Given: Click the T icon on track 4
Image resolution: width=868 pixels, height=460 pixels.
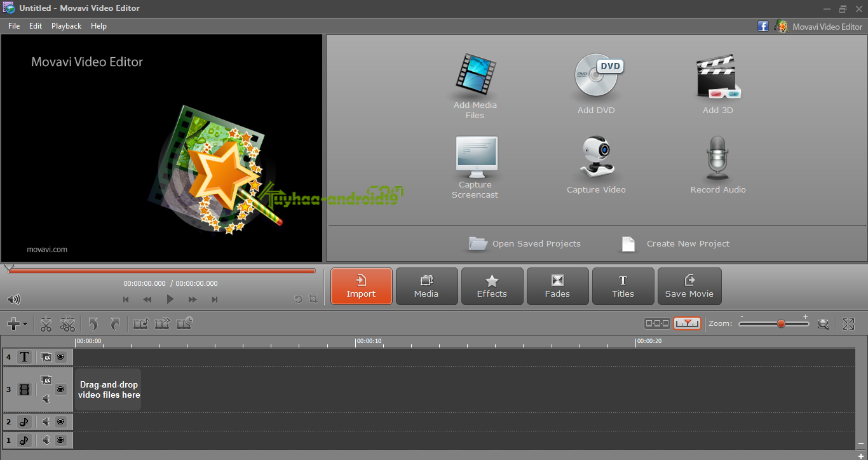Looking at the screenshot, I should tap(24, 357).
